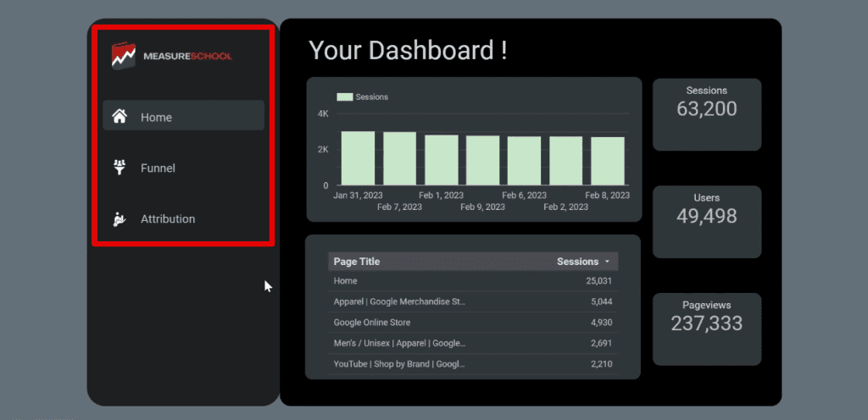The width and height of the screenshot is (868, 420).
Task: Click the Users 49,498 scorecard
Action: (707, 222)
